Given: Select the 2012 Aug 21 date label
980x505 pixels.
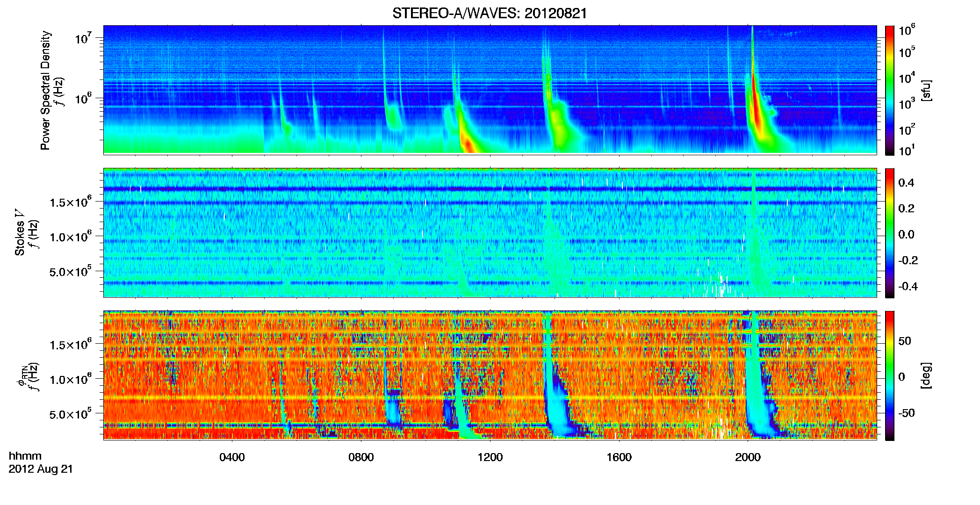Looking at the screenshot, I should [x=41, y=469].
